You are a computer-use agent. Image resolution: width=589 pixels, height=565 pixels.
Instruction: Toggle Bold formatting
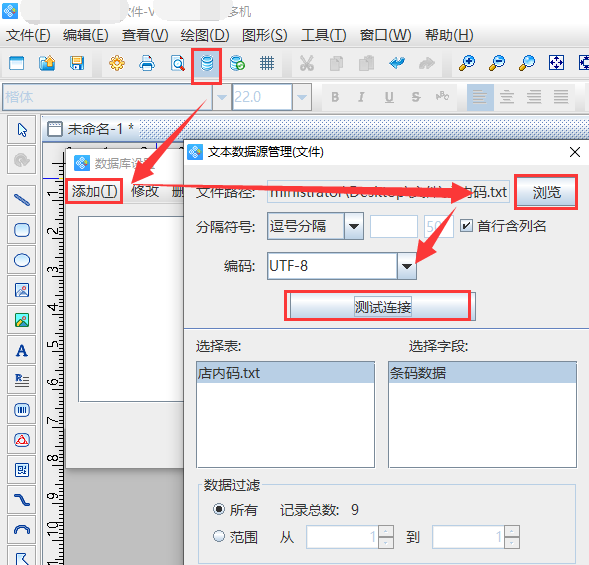coord(335,97)
